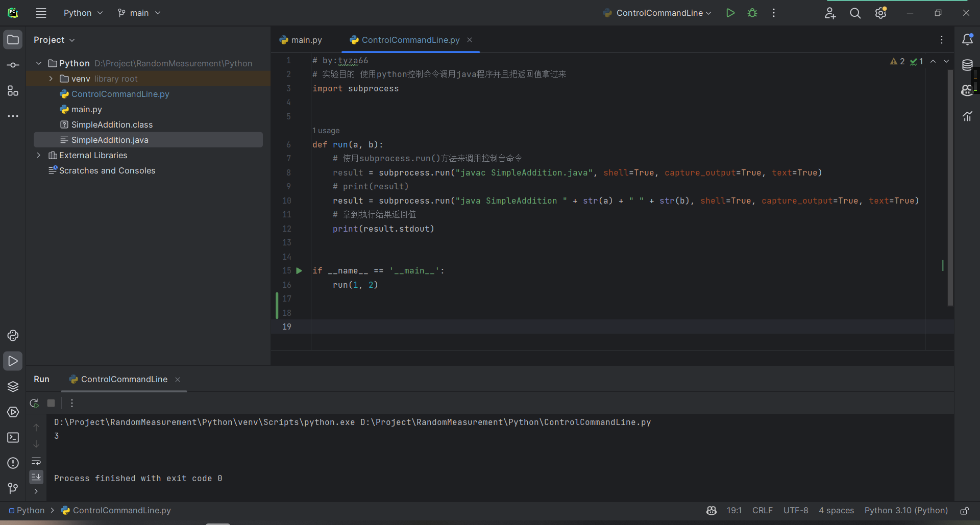This screenshot has width=980, height=525.
Task: Open ControlCommandLine.py in project tree
Action: [x=120, y=94]
